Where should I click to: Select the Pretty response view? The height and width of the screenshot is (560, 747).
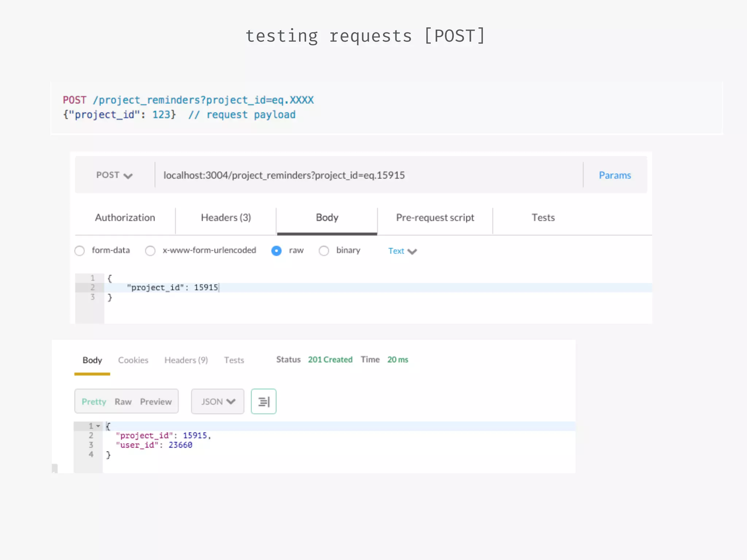(x=94, y=402)
